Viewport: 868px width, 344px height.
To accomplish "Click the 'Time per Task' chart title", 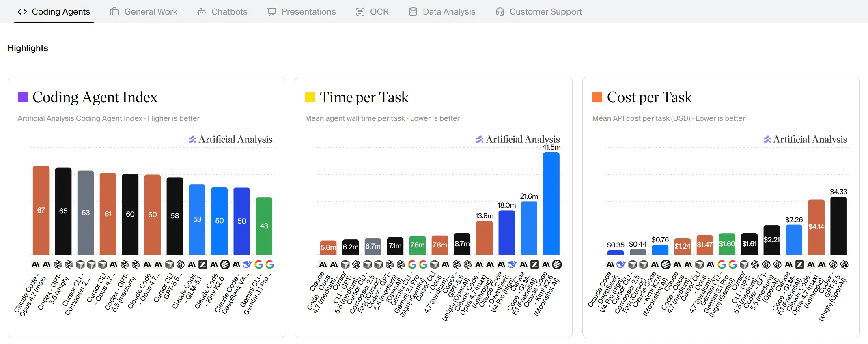I will coord(364,97).
